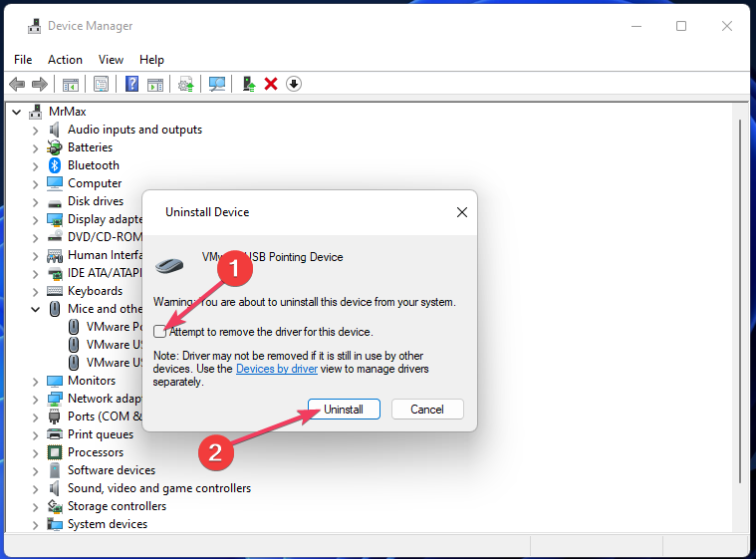Expand the Processors category

(35, 453)
